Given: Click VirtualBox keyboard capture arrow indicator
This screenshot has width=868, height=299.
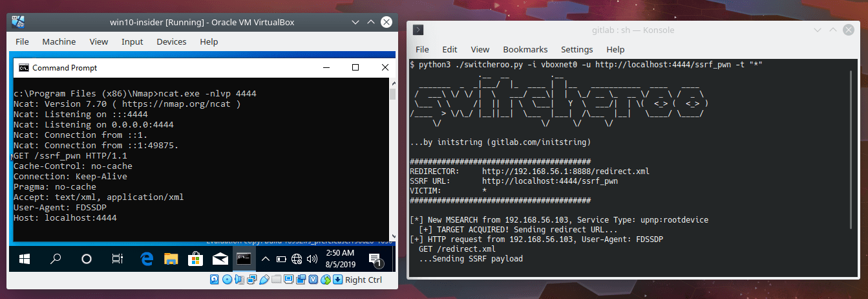Looking at the screenshot, I should tap(337, 280).
